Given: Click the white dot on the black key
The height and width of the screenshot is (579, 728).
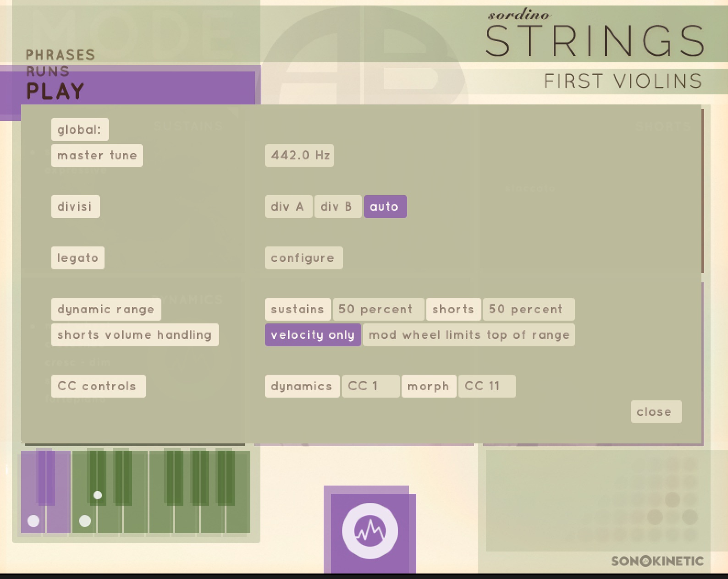Looking at the screenshot, I should point(97,495).
